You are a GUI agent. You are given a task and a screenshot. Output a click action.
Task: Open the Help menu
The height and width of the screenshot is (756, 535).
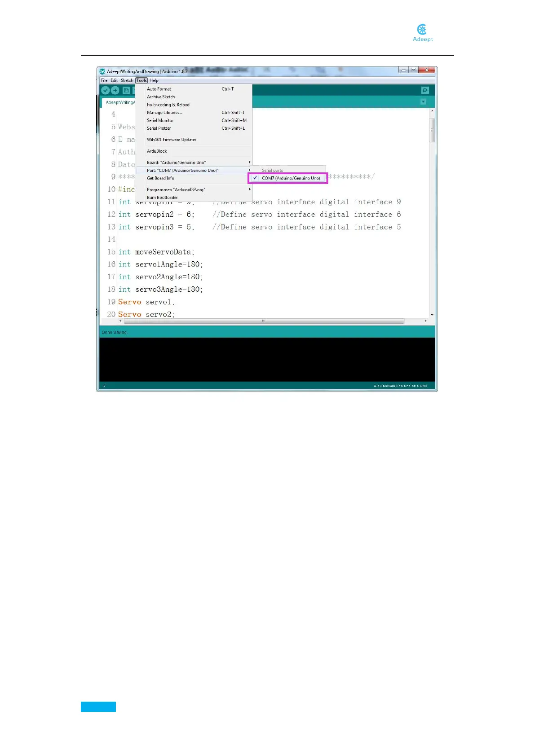154,80
